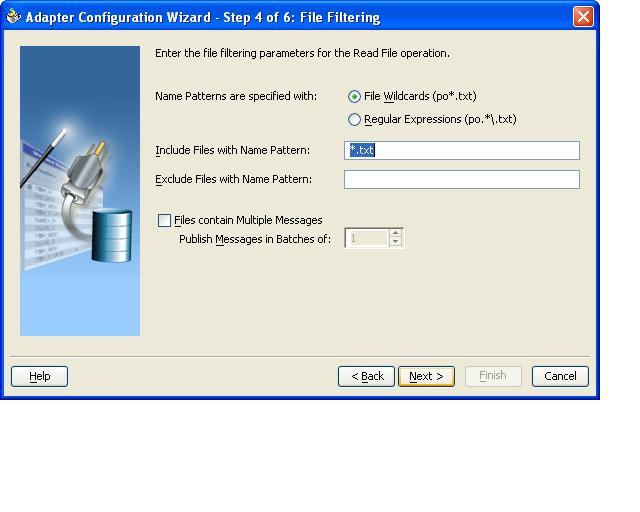
Task: Choose the Regular Expressions pattern option
Action: pos(354,120)
